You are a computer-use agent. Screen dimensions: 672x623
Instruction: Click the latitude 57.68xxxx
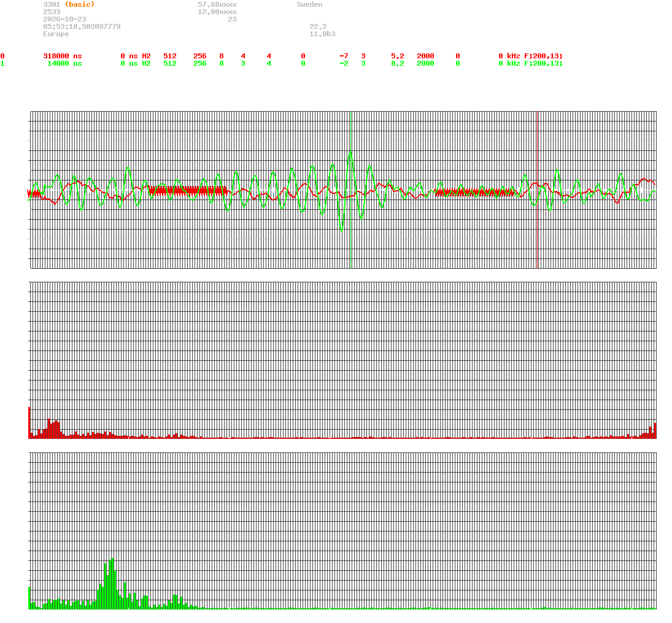(x=217, y=4)
